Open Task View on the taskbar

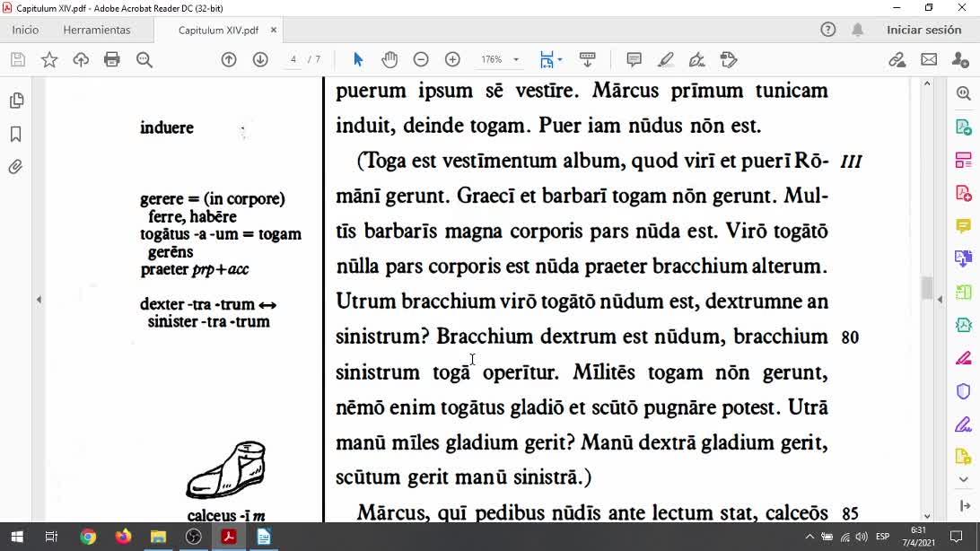51,537
